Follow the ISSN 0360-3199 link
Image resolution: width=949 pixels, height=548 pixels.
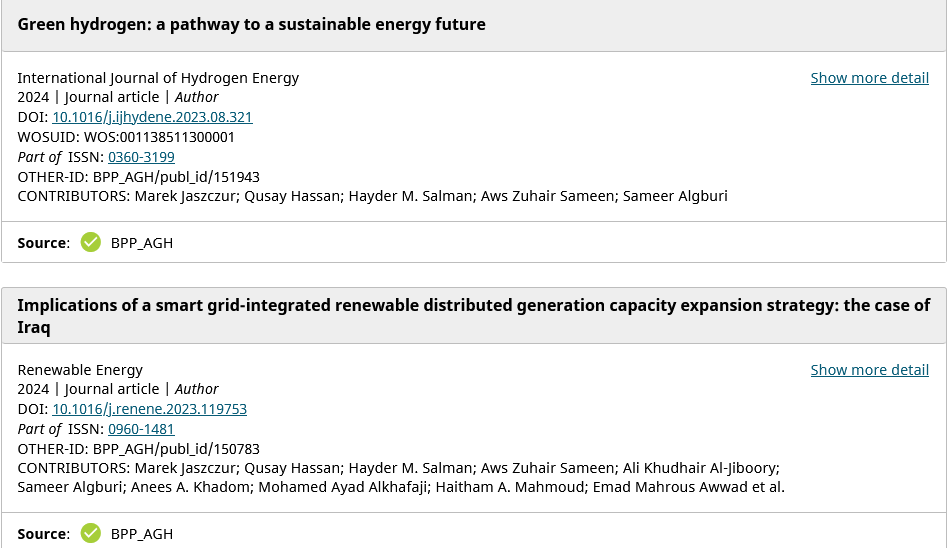(x=141, y=157)
